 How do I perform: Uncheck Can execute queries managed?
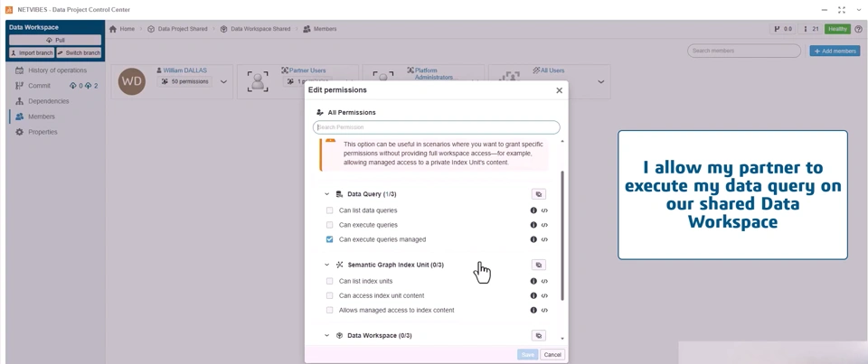330,239
